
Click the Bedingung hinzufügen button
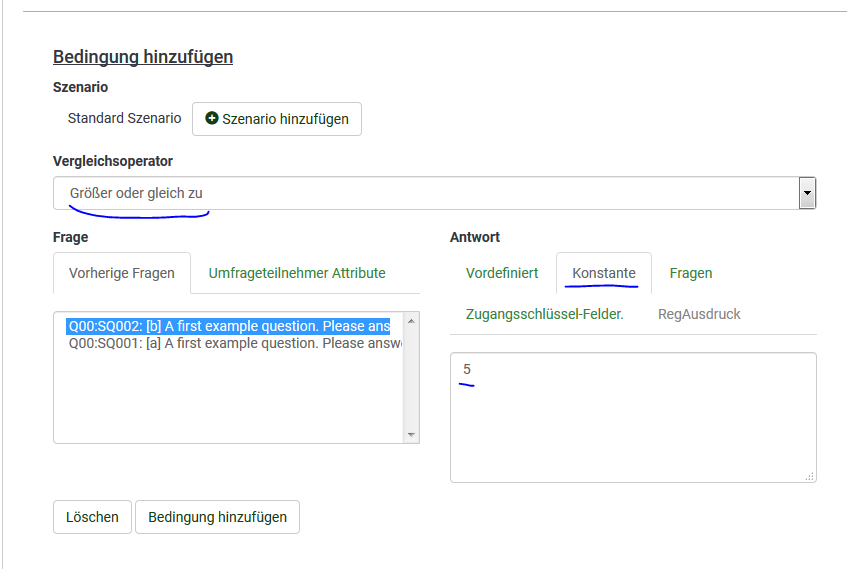(217, 517)
